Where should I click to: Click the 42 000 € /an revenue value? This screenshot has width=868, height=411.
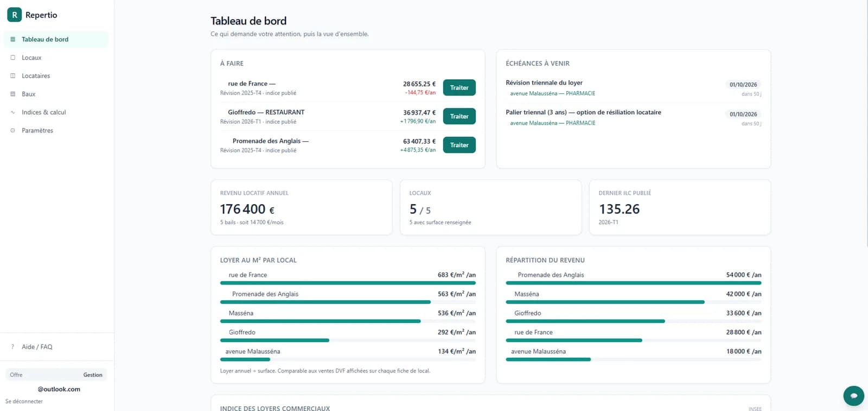pyautogui.click(x=744, y=294)
